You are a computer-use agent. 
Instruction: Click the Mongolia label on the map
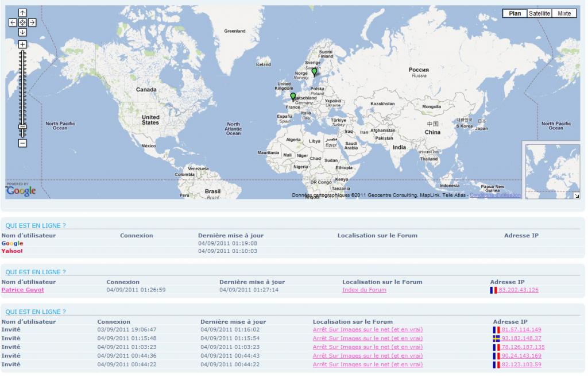(432, 107)
